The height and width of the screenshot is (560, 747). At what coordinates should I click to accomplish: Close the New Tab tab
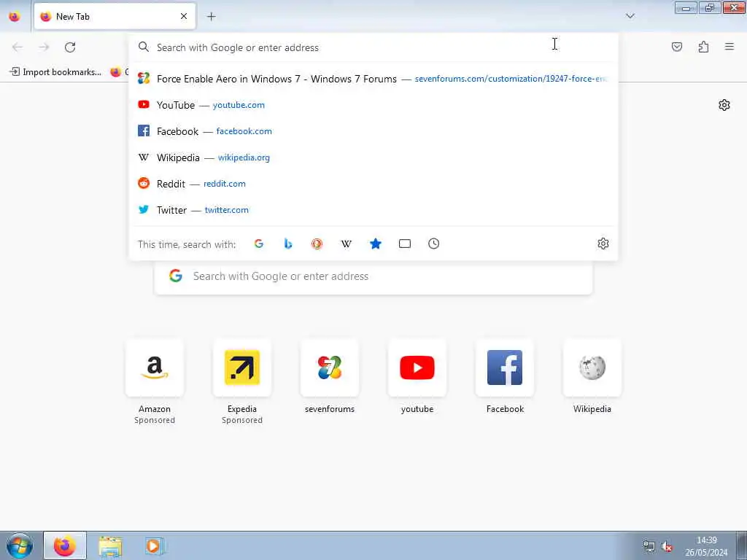click(184, 16)
